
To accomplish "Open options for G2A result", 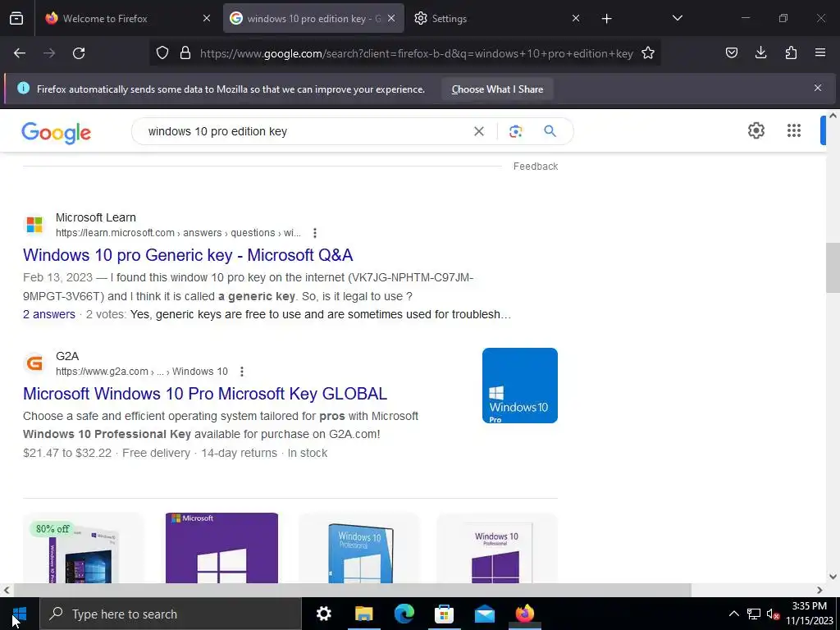I will [x=242, y=372].
